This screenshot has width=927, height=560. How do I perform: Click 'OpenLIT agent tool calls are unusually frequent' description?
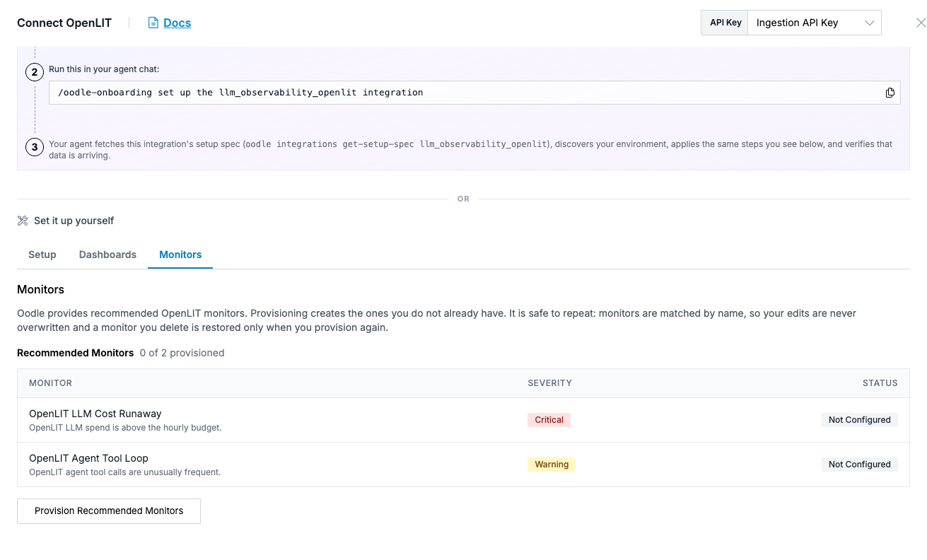[124, 472]
